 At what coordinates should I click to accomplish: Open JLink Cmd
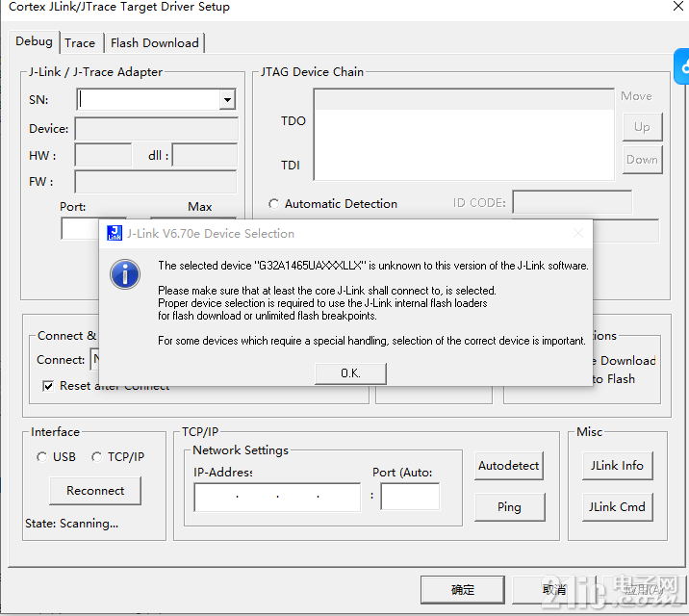[x=618, y=507]
